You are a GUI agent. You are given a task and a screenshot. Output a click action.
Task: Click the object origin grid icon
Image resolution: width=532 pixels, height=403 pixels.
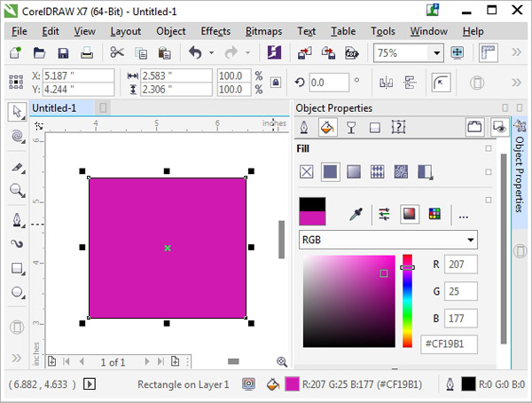click(16, 82)
